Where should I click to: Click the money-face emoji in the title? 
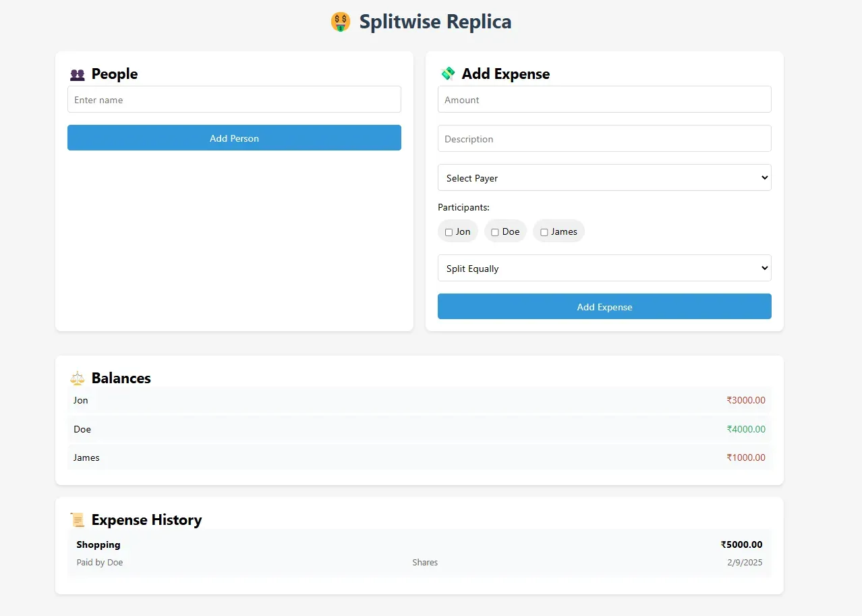[x=341, y=22]
